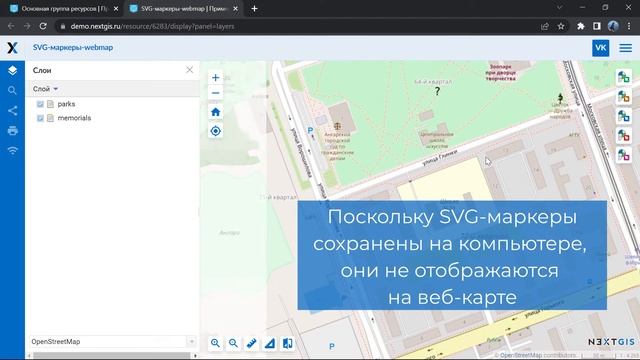Select the memorials layer row

tap(112, 118)
